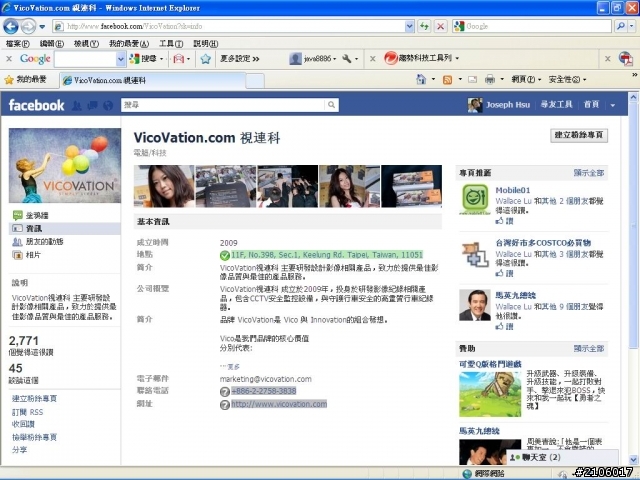Open the 聊天室 (2) chat bar

pos(562,457)
